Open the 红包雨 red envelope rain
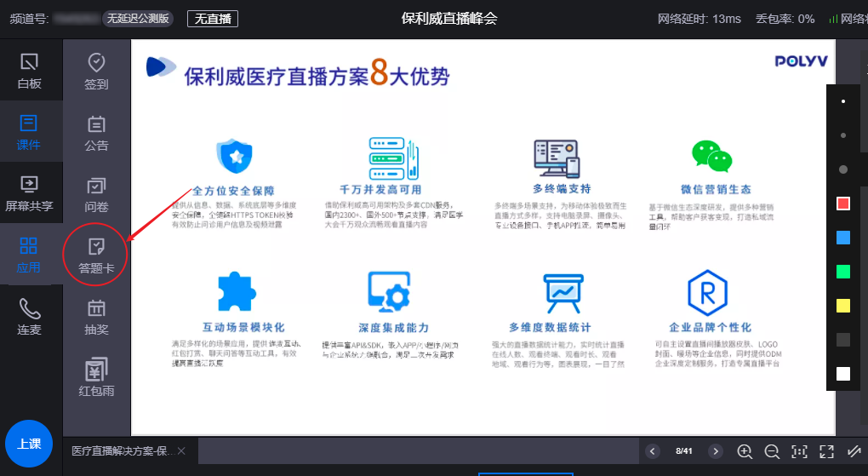 pyautogui.click(x=96, y=379)
